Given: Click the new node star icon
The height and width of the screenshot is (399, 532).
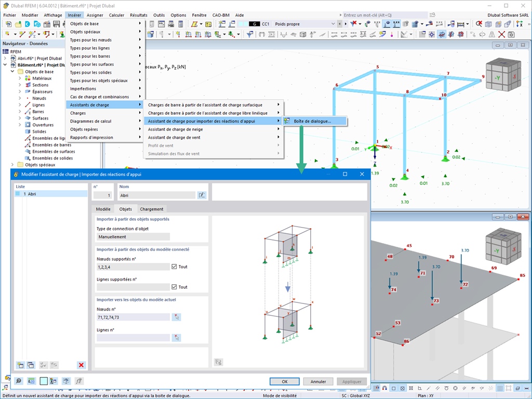Looking at the screenshot, I should pyautogui.click(x=7, y=34).
